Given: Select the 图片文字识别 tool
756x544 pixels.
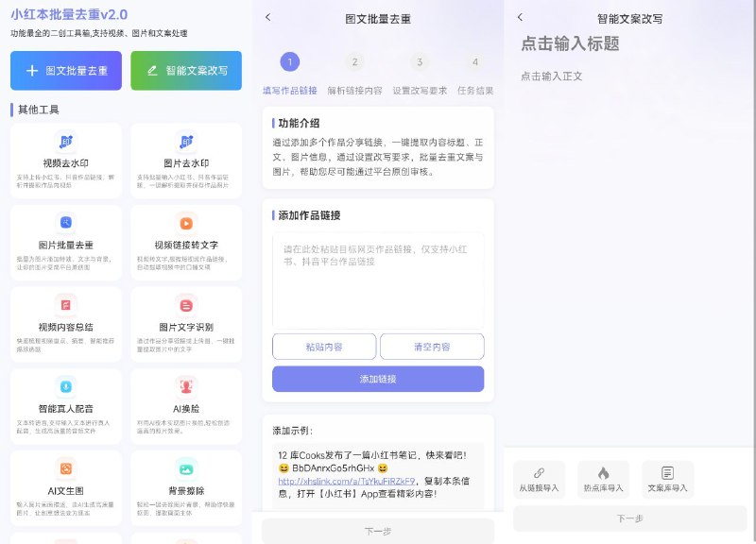Looking at the screenshot, I should pyautogui.click(x=185, y=328).
